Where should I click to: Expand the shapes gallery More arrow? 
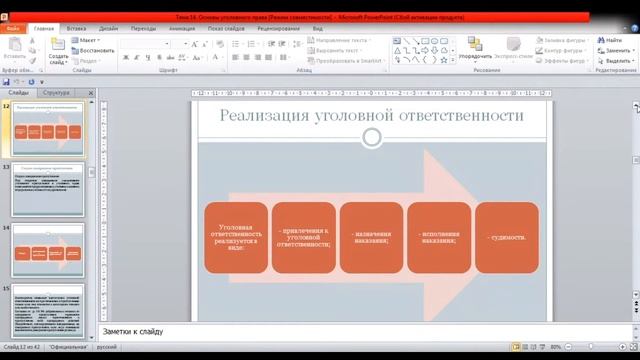tap(453, 60)
